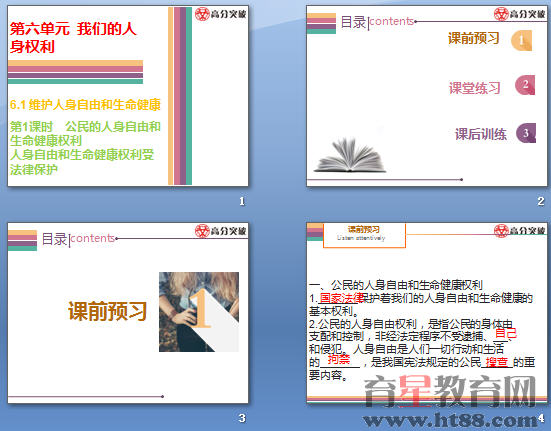Click the 目录 contents header on slide 3
This screenshot has height=431, width=551.
pyautogui.click(x=78, y=239)
